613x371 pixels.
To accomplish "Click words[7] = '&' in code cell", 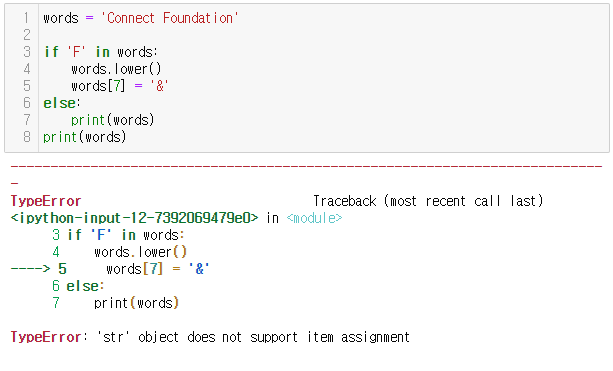I will pyautogui.click(x=120, y=86).
